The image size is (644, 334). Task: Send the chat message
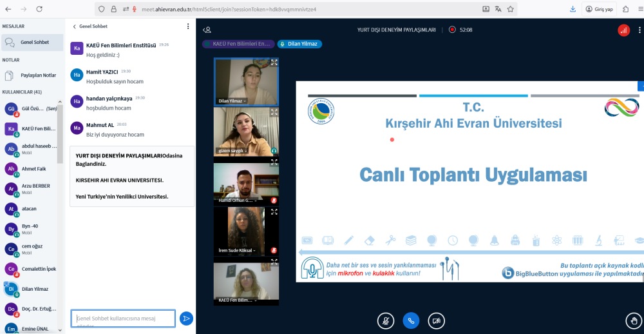[186, 319]
